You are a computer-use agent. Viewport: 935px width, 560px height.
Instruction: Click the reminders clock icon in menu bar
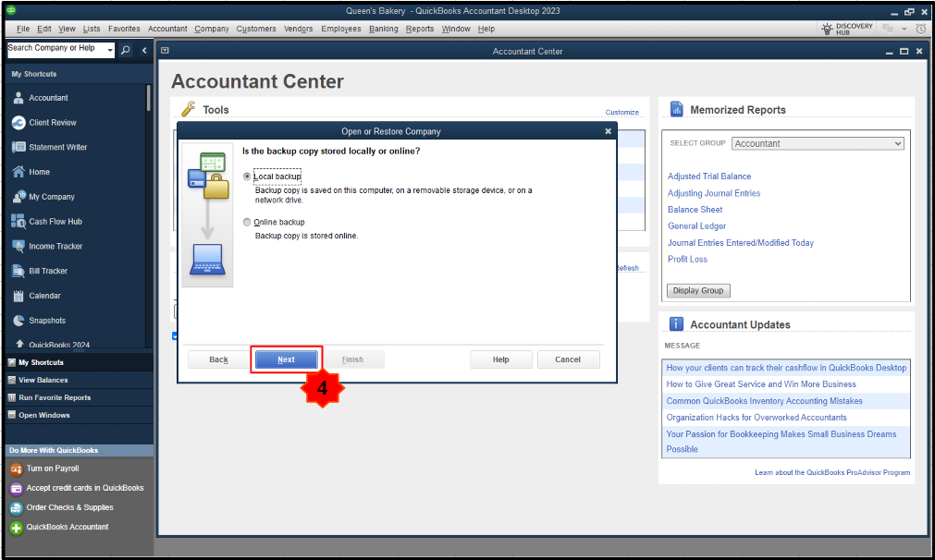tap(921, 29)
